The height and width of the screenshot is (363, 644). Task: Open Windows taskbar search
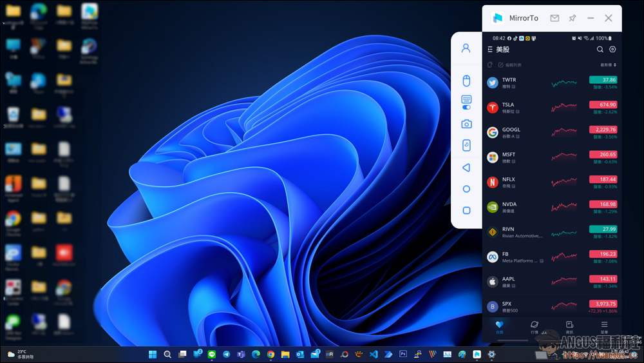(167, 355)
